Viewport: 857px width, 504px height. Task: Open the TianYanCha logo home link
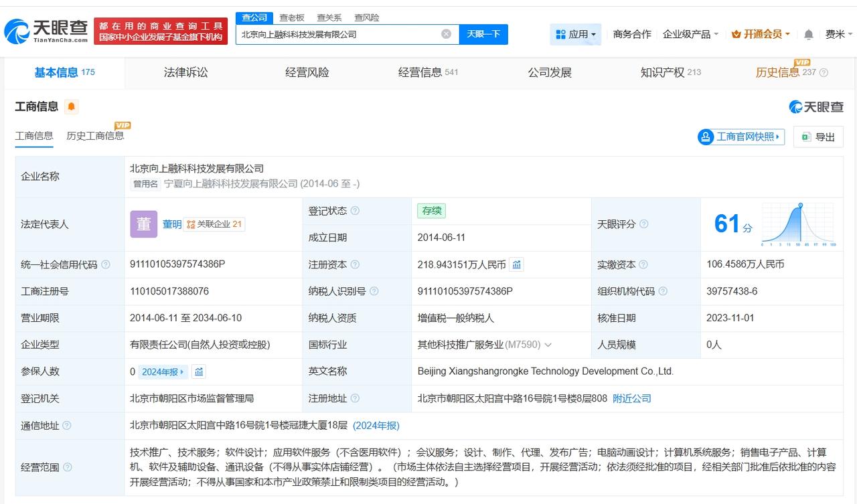[x=46, y=31]
